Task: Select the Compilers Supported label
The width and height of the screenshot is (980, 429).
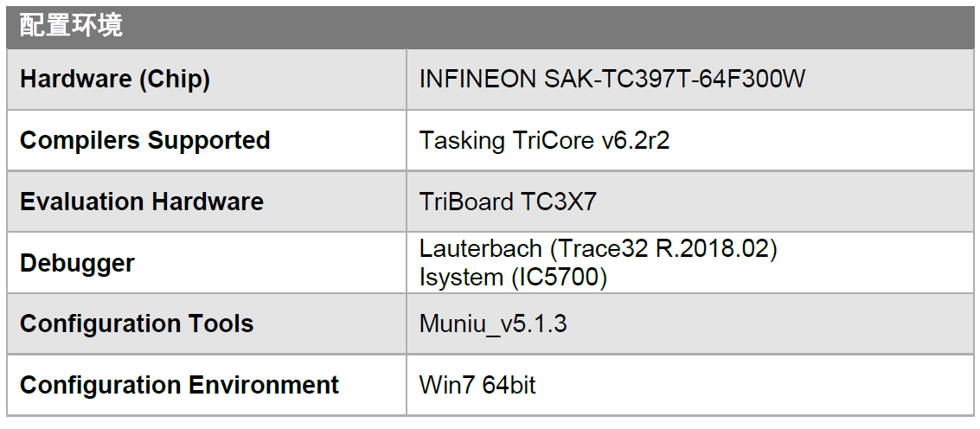Action: point(145,140)
